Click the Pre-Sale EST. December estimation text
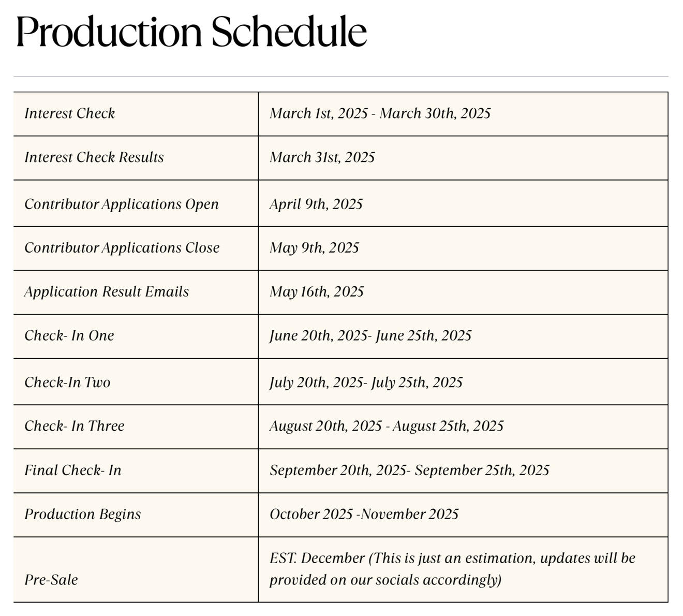The image size is (683, 616). [452, 569]
